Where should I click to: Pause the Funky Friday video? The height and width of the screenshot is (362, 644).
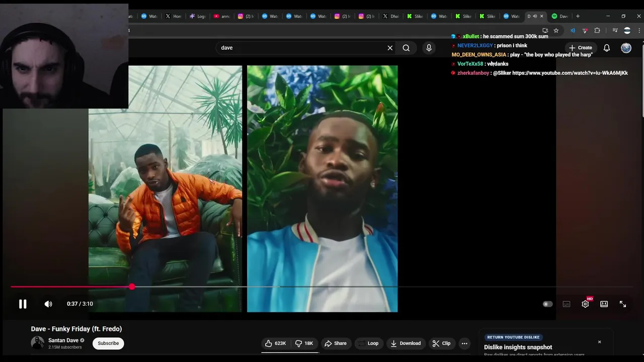pyautogui.click(x=23, y=304)
